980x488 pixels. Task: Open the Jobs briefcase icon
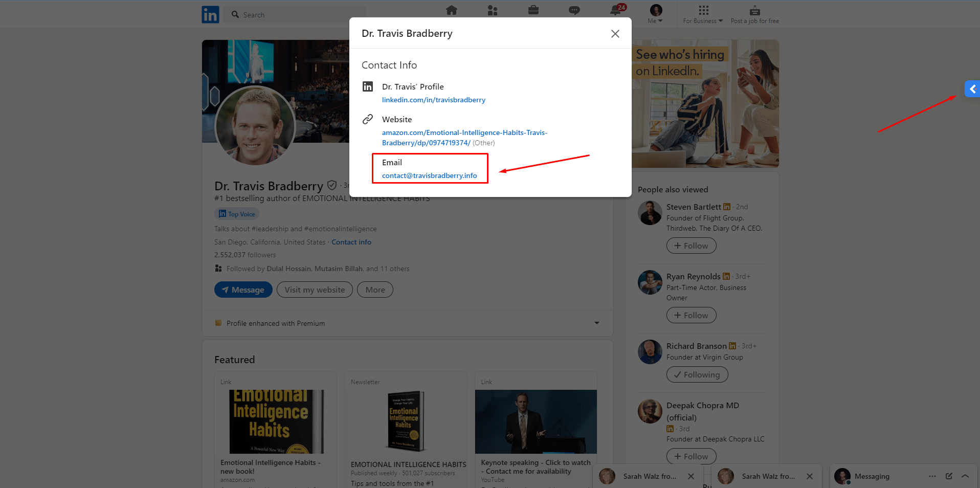(x=533, y=10)
